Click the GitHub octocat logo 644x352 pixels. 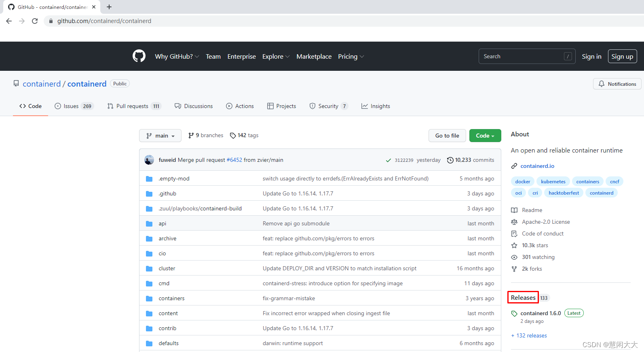click(x=139, y=56)
